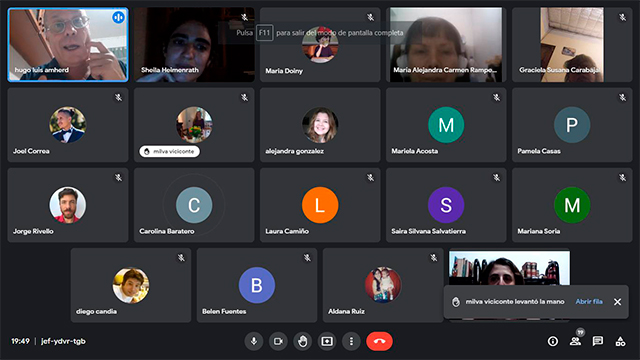Click Joel Correa's muted mic icon
This screenshot has height=360, width=640.
[x=118, y=98]
